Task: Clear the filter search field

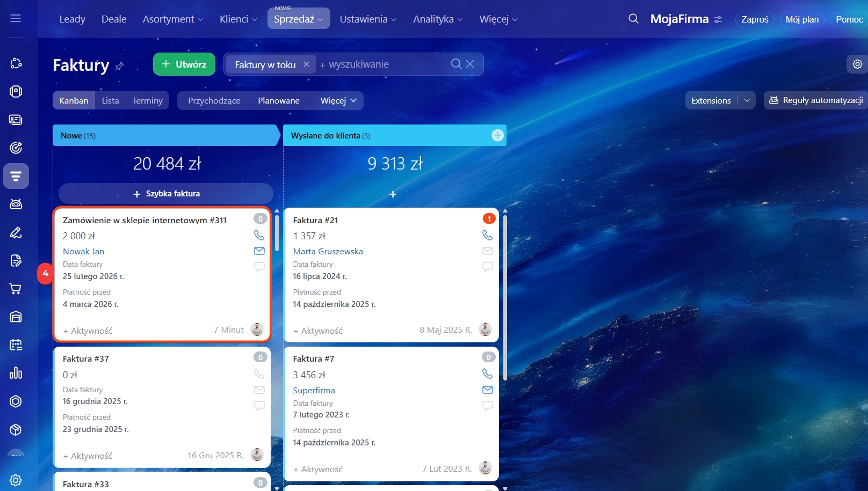Action: tap(470, 64)
